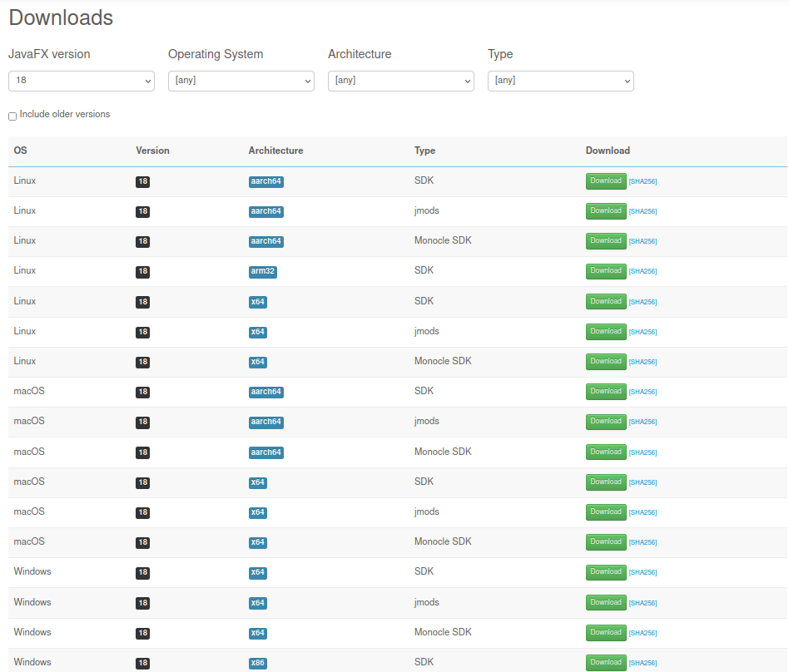Download the macOS x64 Monocle SDK
The height and width of the screenshot is (672, 789).
(x=606, y=541)
